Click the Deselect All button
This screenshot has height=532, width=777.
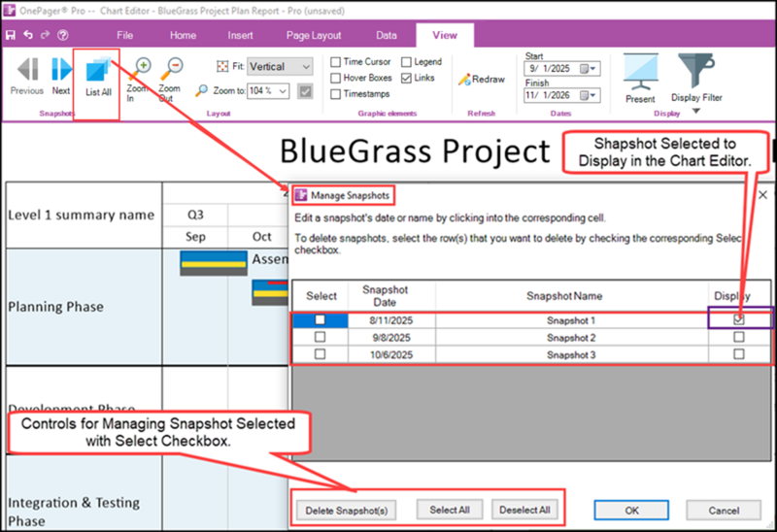click(x=524, y=510)
